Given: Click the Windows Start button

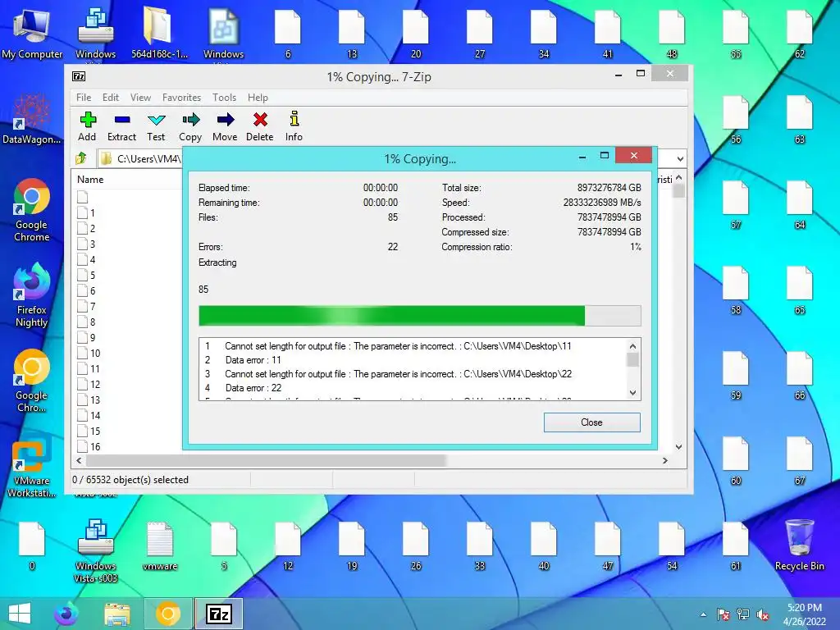Looking at the screenshot, I should click(x=20, y=614).
